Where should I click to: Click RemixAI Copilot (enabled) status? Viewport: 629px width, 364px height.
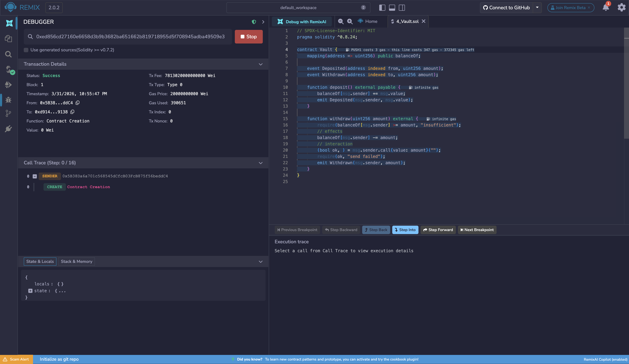coord(605,359)
